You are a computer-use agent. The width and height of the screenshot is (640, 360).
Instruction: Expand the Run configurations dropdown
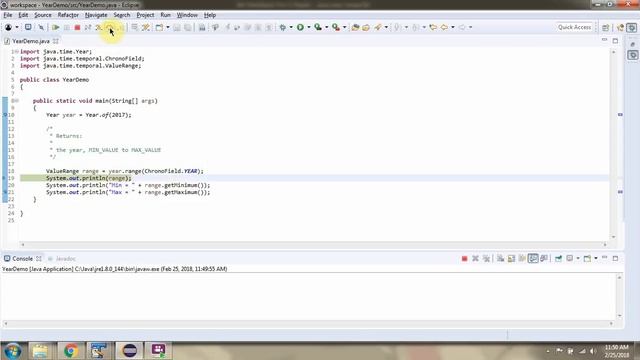pyautogui.click(x=309, y=27)
